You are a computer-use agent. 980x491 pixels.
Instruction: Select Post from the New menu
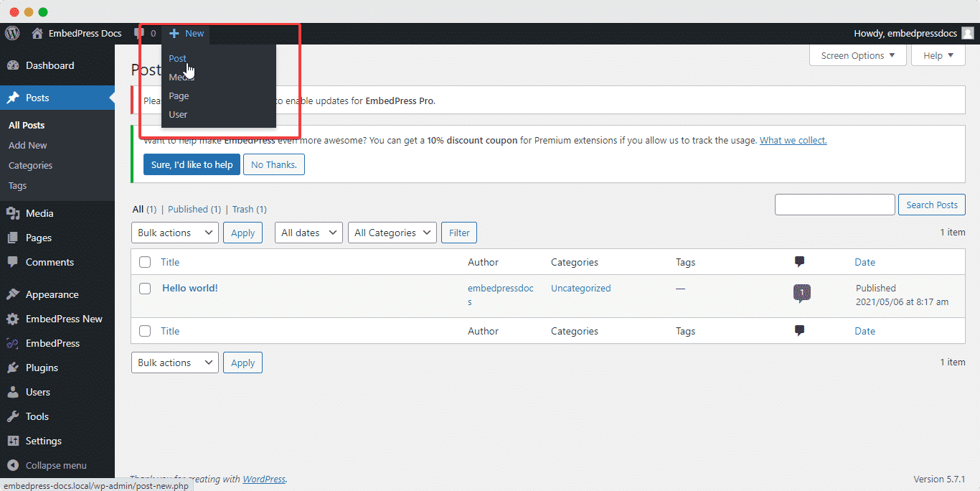pos(177,58)
